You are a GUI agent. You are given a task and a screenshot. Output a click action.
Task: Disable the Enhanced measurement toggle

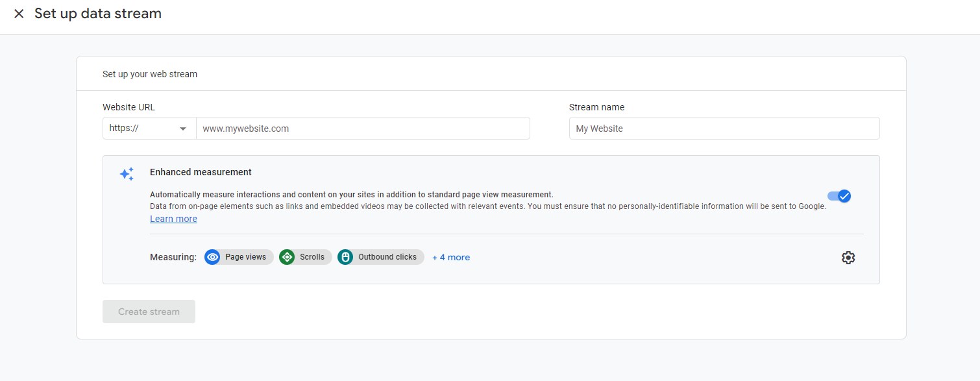[839, 196]
